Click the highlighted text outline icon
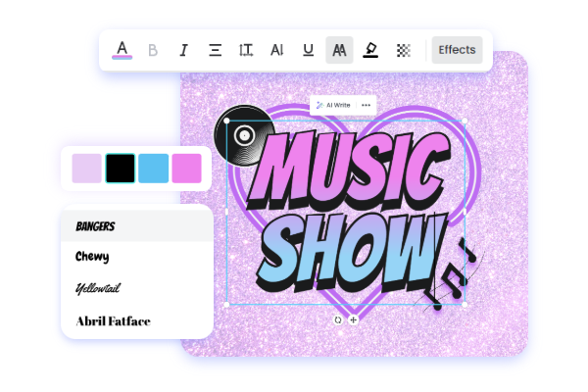The height and width of the screenshot is (392, 588). pos(339,50)
